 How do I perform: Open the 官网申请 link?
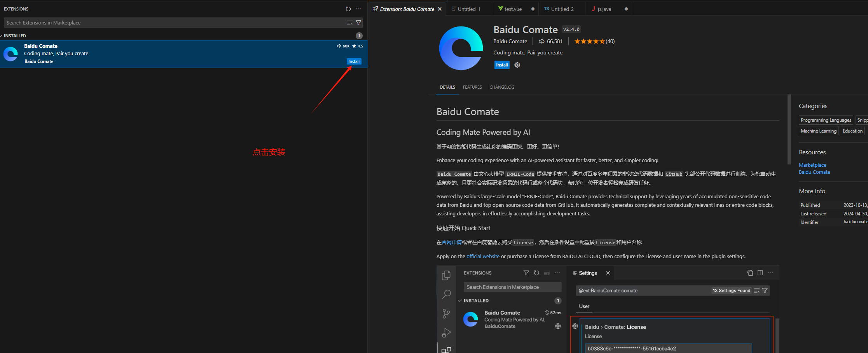(x=452, y=242)
